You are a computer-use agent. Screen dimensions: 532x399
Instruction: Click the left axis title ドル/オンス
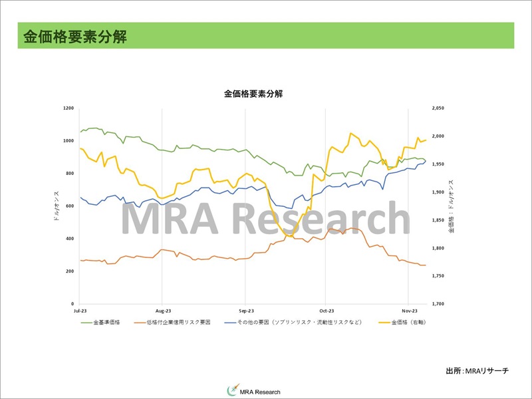click(x=57, y=206)
